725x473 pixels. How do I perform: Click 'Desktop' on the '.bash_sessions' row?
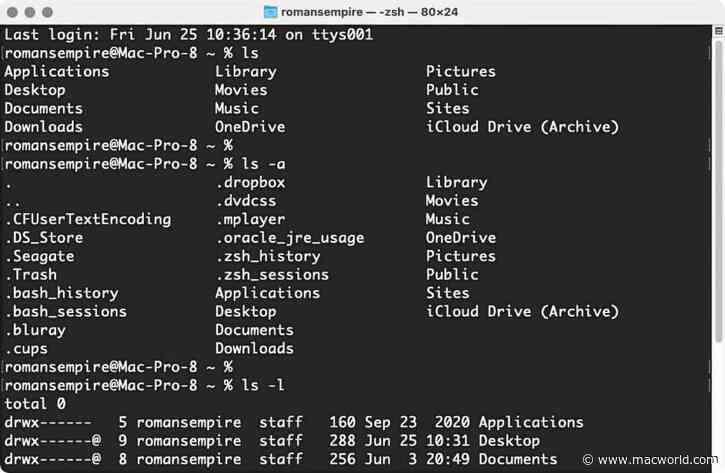pyautogui.click(x=246, y=312)
